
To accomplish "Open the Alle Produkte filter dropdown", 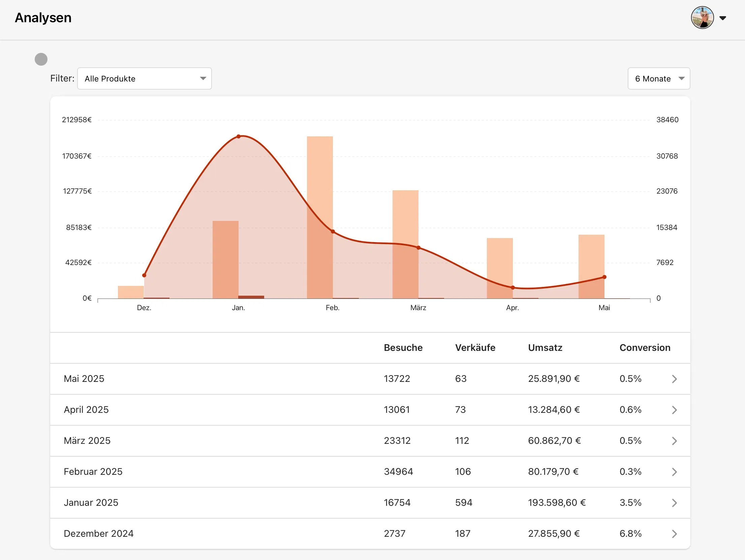I will [145, 78].
